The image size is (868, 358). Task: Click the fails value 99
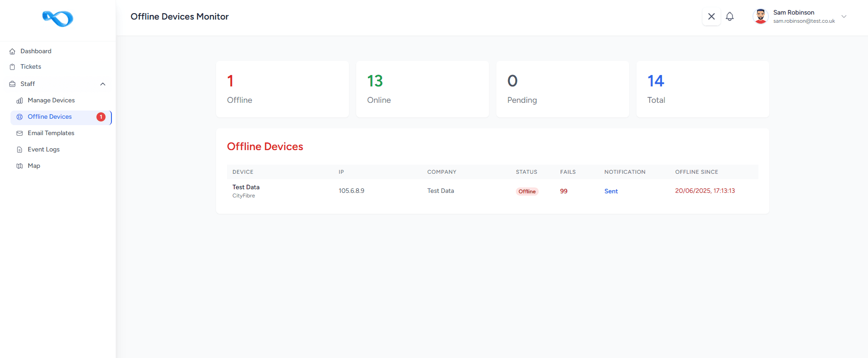pyautogui.click(x=564, y=192)
